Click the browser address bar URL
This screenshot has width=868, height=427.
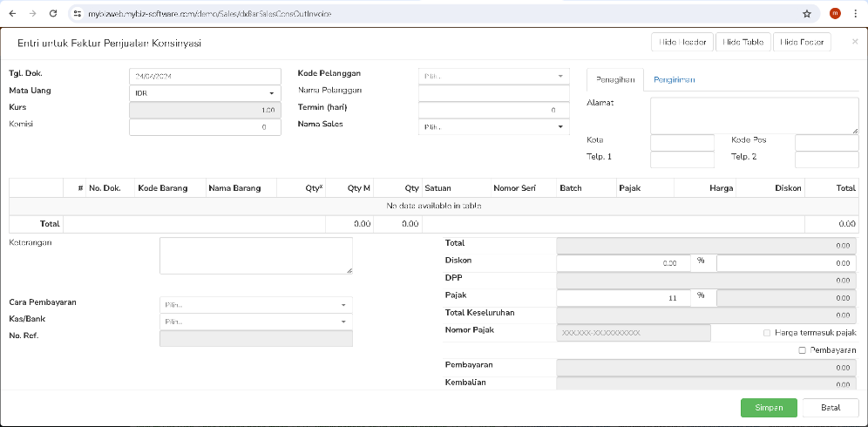pyautogui.click(x=210, y=14)
